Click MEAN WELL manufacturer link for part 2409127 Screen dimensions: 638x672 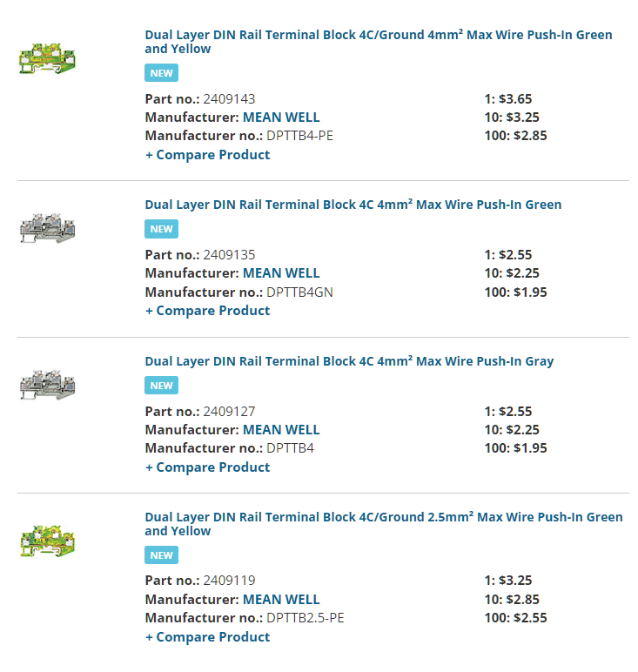pyautogui.click(x=281, y=430)
